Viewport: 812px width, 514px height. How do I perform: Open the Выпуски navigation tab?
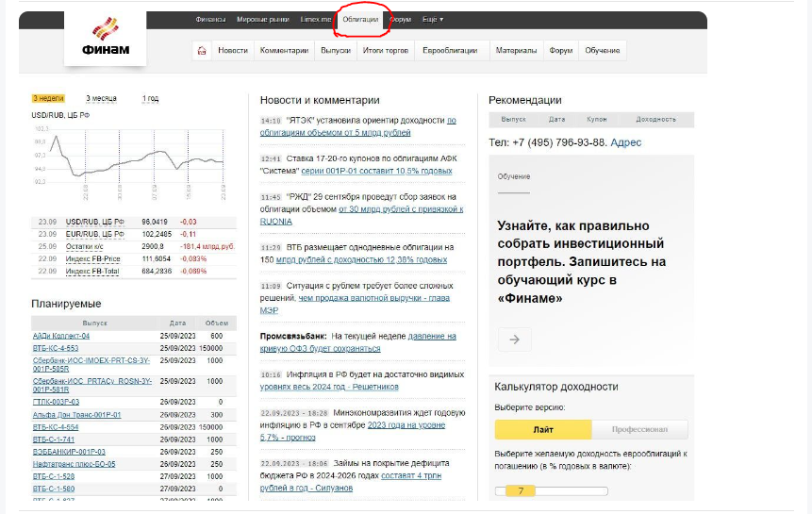coord(335,51)
